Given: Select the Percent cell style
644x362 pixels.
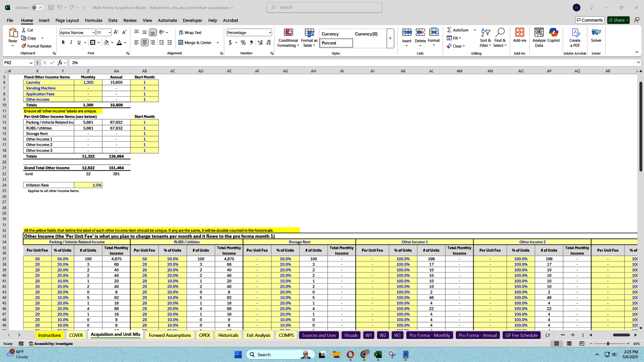Looking at the screenshot, I should [336, 43].
